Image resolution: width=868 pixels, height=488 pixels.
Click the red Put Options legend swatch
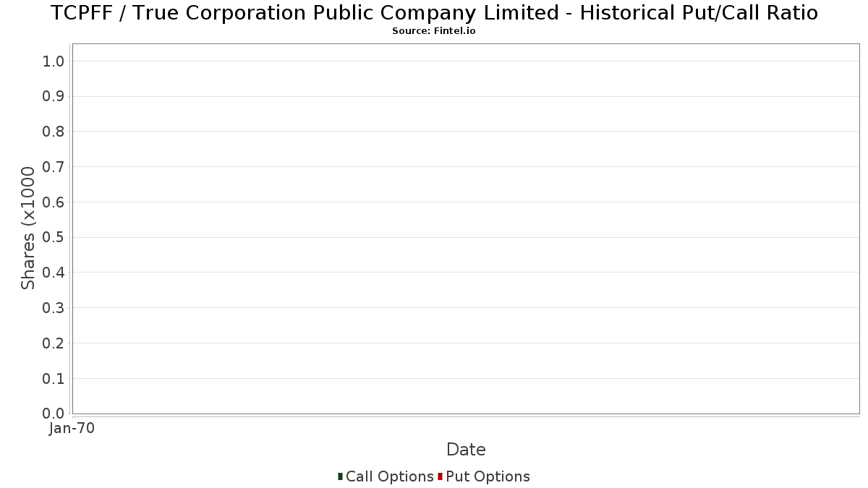pyautogui.click(x=440, y=476)
